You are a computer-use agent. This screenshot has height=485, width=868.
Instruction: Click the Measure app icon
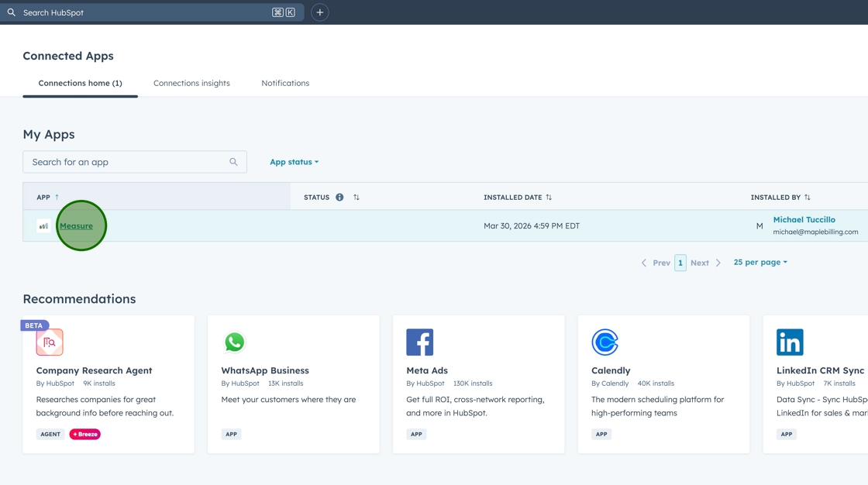pyautogui.click(x=43, y=226)
